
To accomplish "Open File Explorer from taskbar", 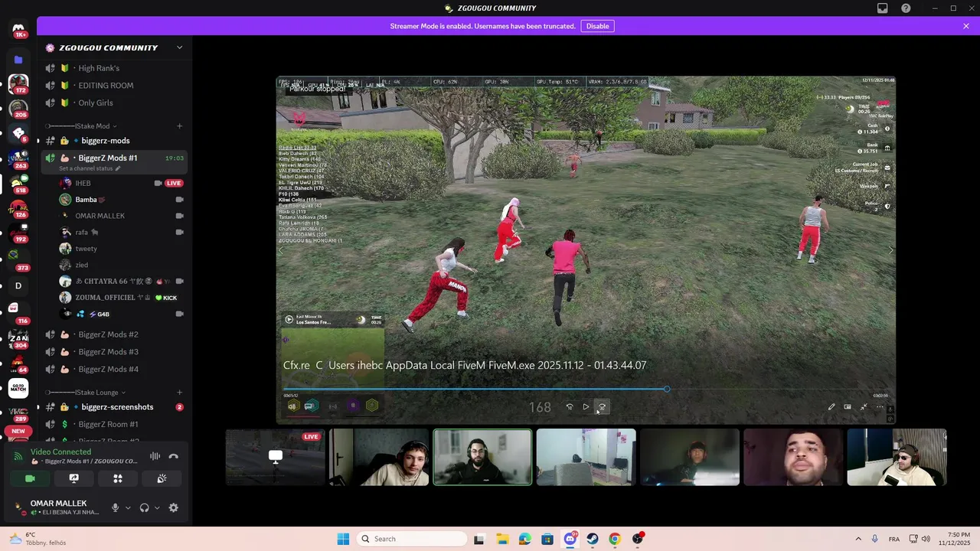I will click(x=501, y=539).
